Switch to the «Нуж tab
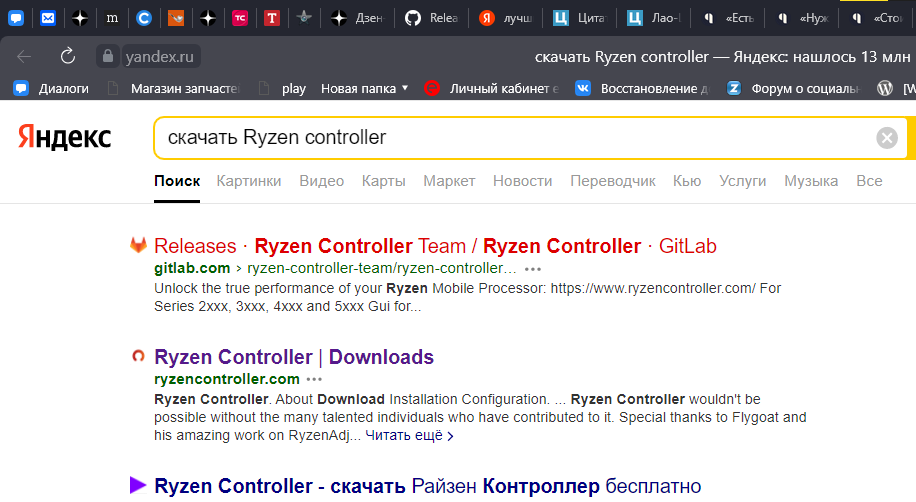 [802, 18]
